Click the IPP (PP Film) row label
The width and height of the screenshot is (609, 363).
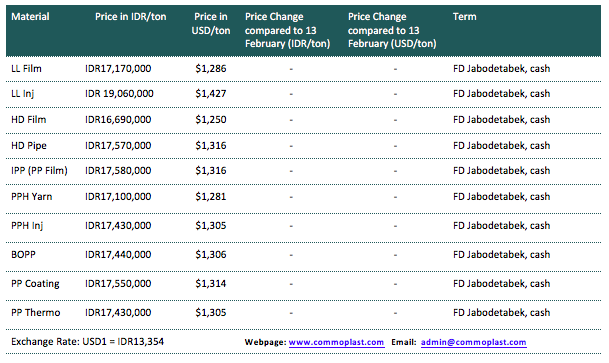tap(39, 170)
